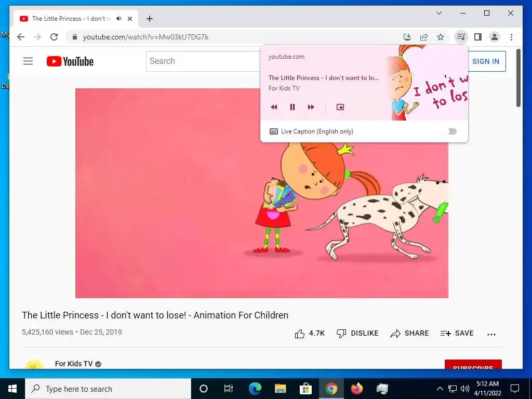
Task: Skip forward with media popup next button
Action: 311,107
